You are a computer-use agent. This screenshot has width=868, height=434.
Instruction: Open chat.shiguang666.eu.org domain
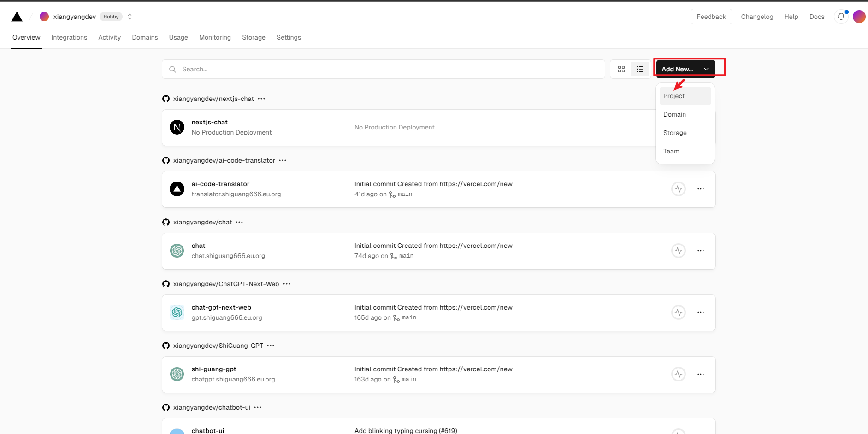click(x=228, y=256)
